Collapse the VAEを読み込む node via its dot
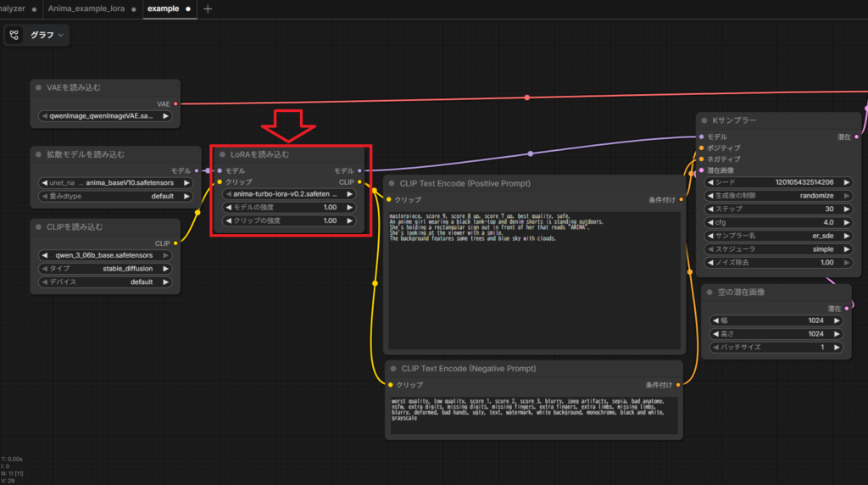Viewport: 868px width, 485px height. click(39, 87)
